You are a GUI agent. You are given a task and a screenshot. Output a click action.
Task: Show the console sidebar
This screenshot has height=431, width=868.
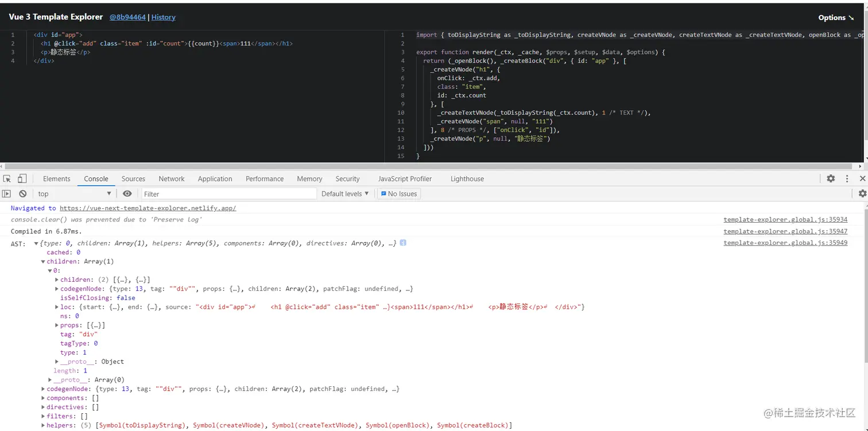click(7, 194)
